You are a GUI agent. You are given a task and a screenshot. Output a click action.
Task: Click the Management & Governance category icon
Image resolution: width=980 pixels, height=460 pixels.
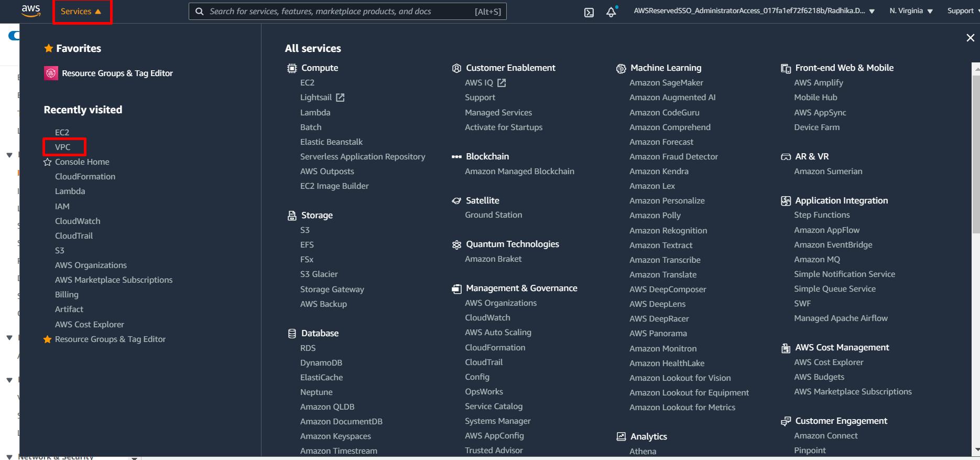[x=456, y=288]
